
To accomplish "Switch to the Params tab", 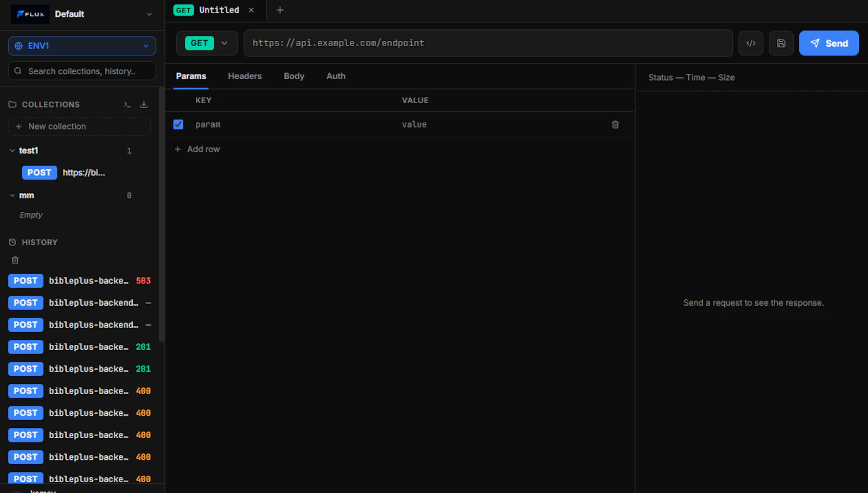I will coord(191,76).
